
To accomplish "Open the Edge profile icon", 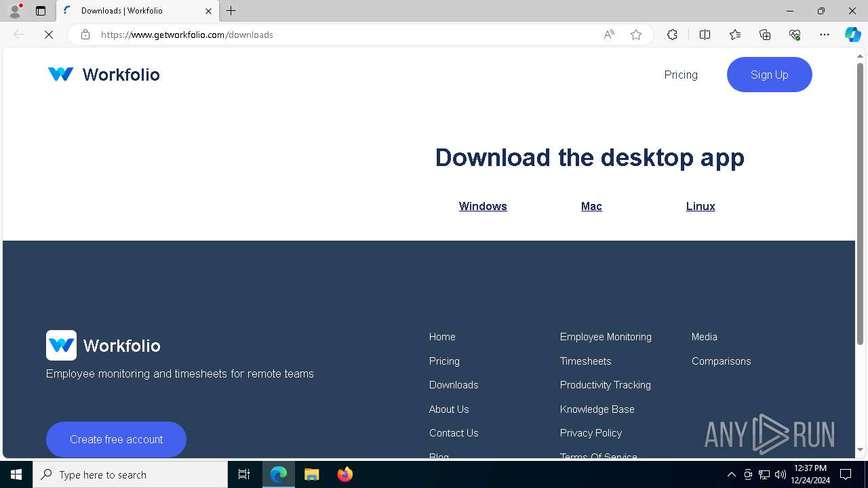I will 15,11.
